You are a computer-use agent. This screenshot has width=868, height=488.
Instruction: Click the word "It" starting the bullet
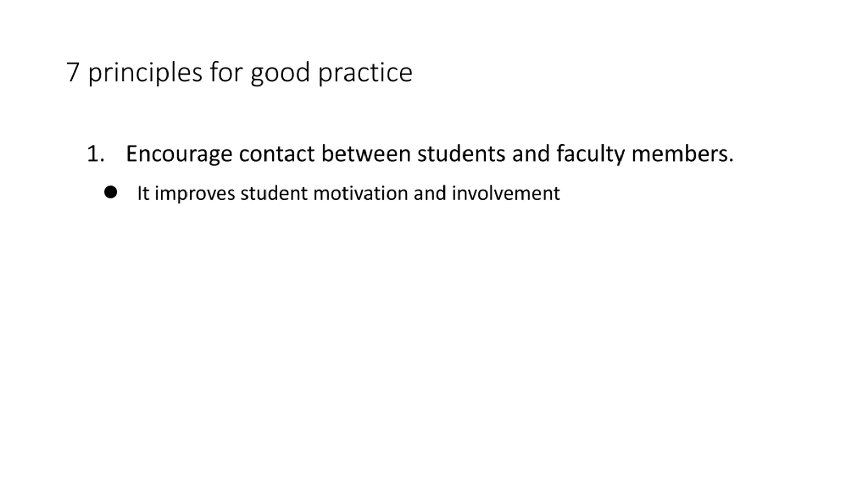143,194
